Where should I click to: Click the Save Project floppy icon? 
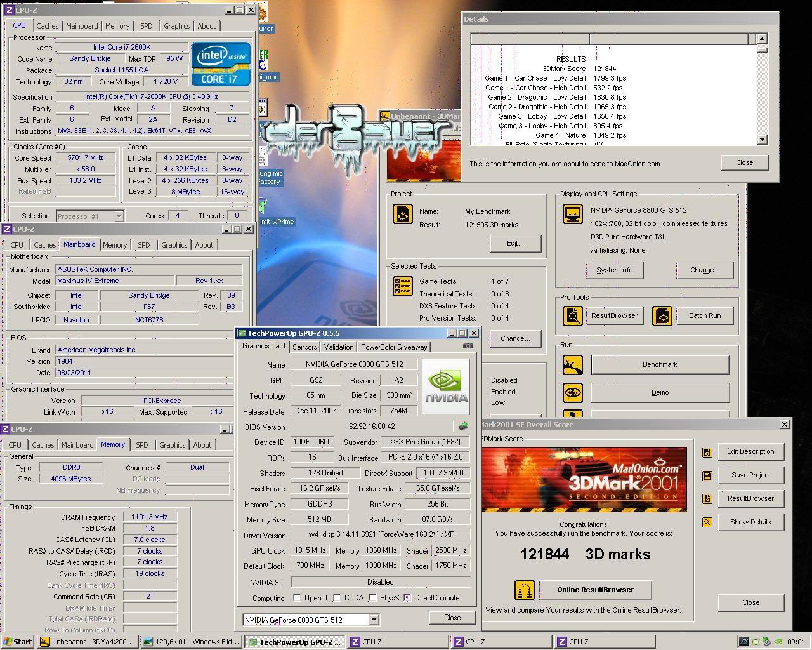[x=707, y=475]
